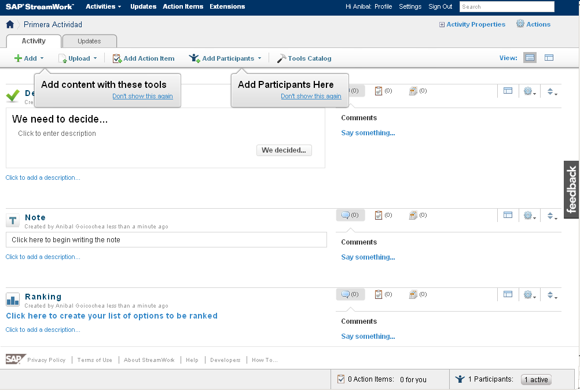
Task: Click the Search input field
Action: click(506, 6)
